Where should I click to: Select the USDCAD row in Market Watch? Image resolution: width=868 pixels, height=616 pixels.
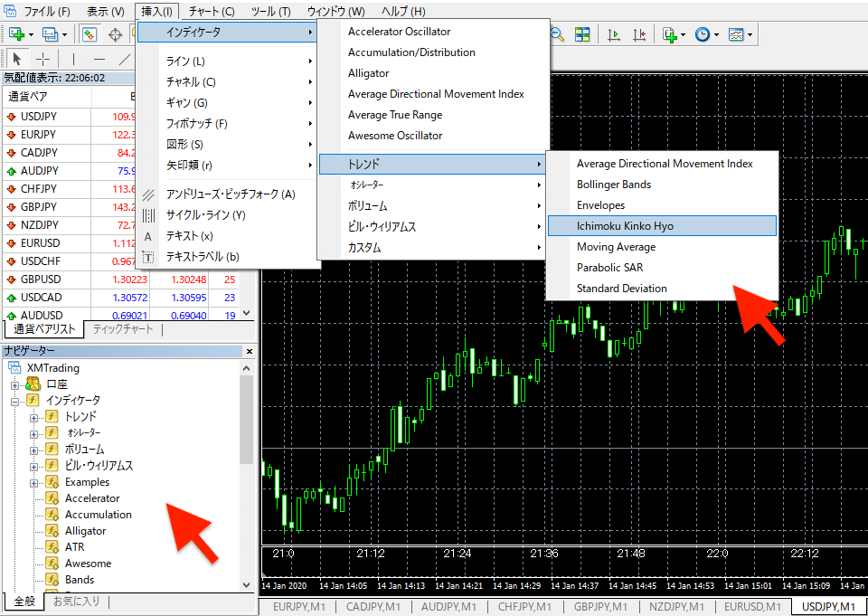121,298
